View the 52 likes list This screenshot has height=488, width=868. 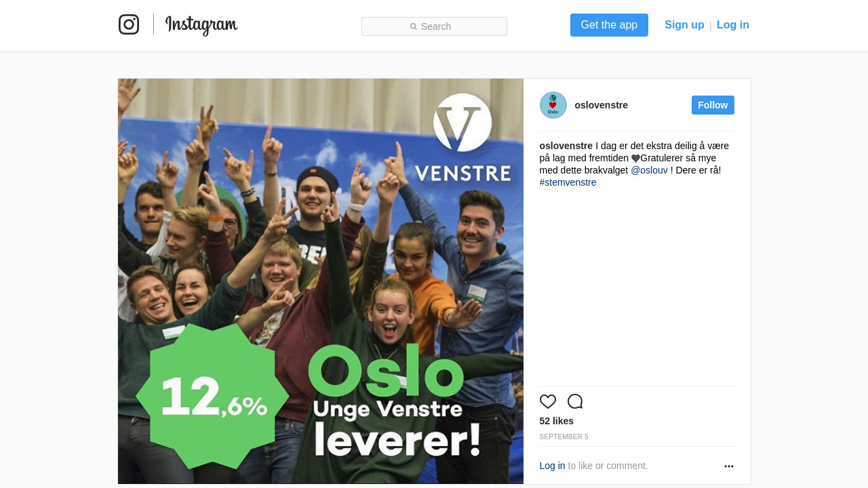tap(557, 421)
